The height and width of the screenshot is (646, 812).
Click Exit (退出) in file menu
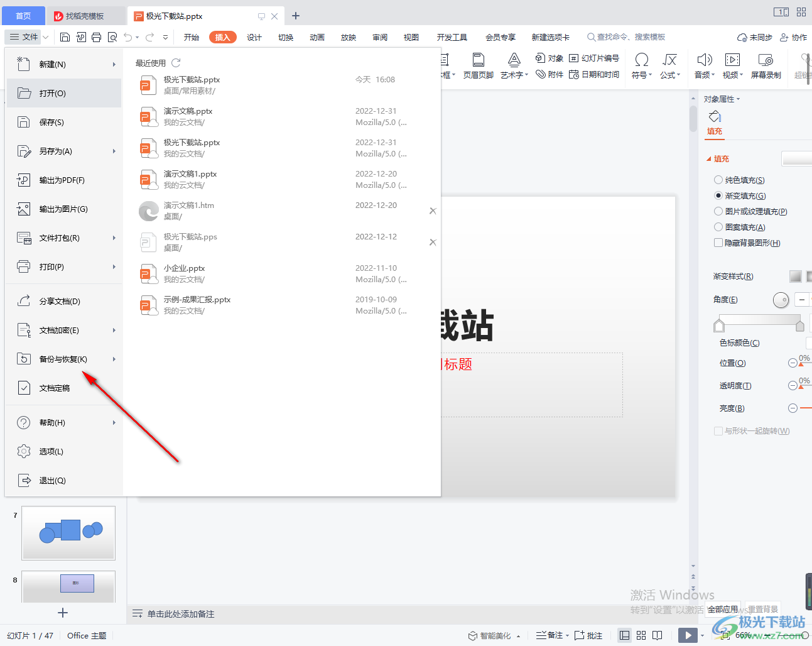tap(64, 480)
